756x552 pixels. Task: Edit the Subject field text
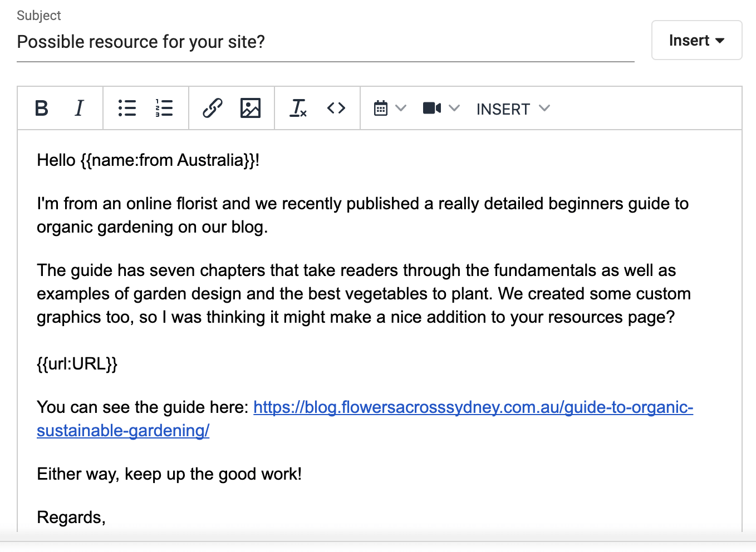click(326, 42)
